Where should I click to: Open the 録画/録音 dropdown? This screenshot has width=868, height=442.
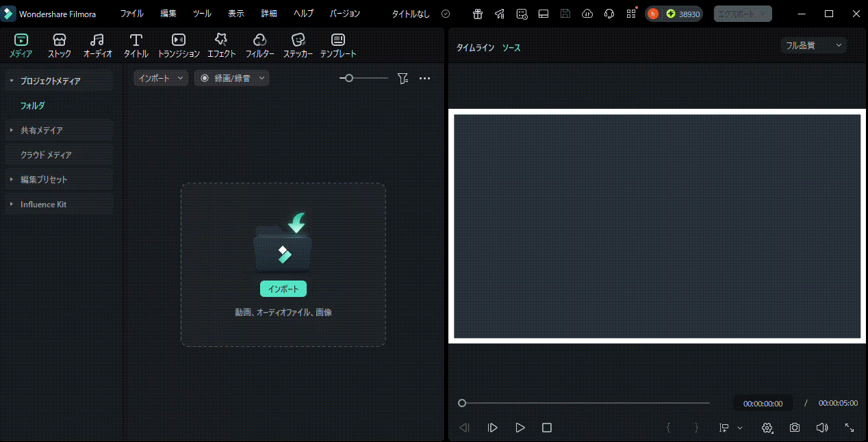pos(231,79)
